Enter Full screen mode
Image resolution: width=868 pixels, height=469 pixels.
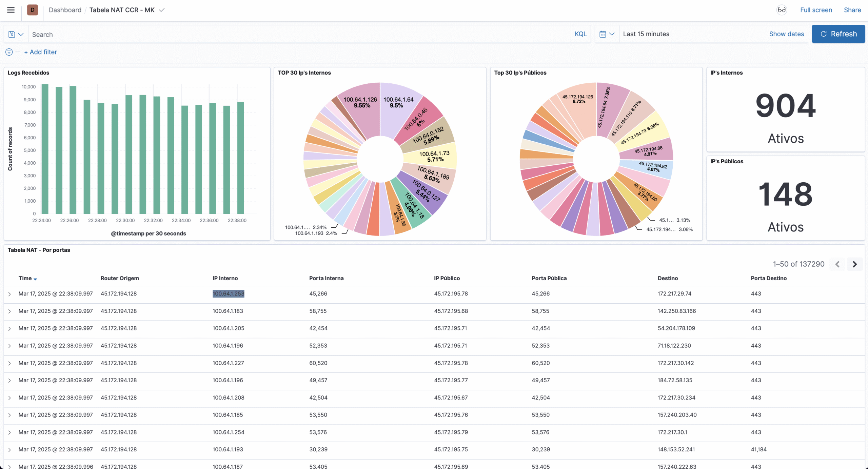(816, 10)
